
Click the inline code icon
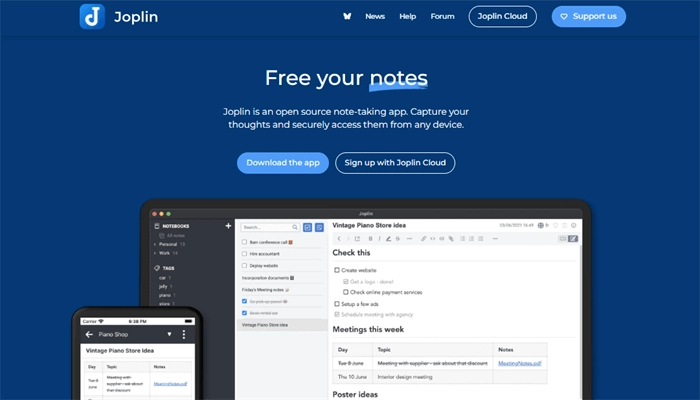(x=433, y=239)
